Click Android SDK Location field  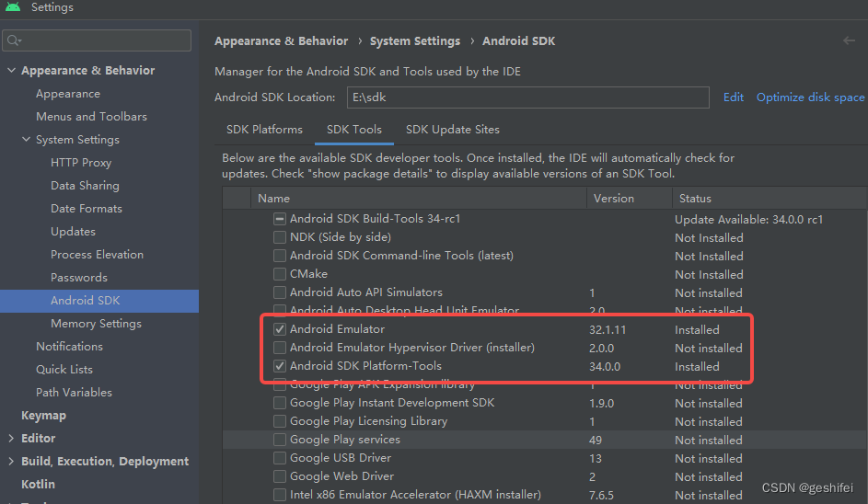click(x=528, y=97)
